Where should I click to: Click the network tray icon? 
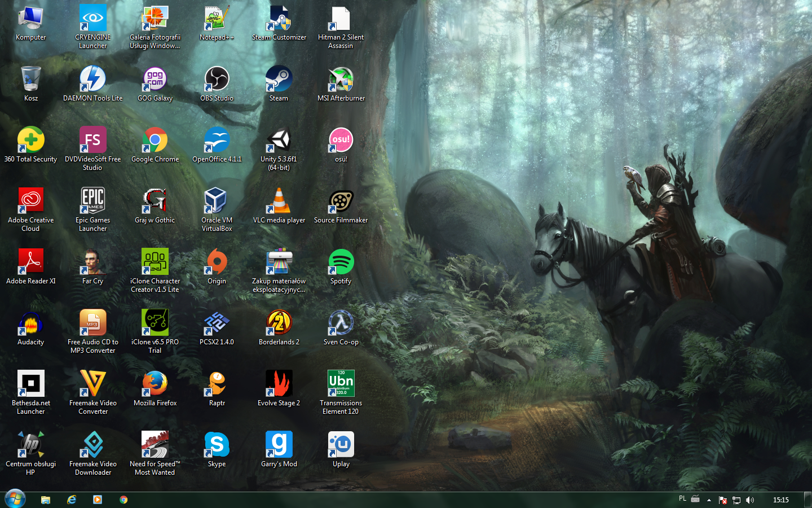coord(736,500)
